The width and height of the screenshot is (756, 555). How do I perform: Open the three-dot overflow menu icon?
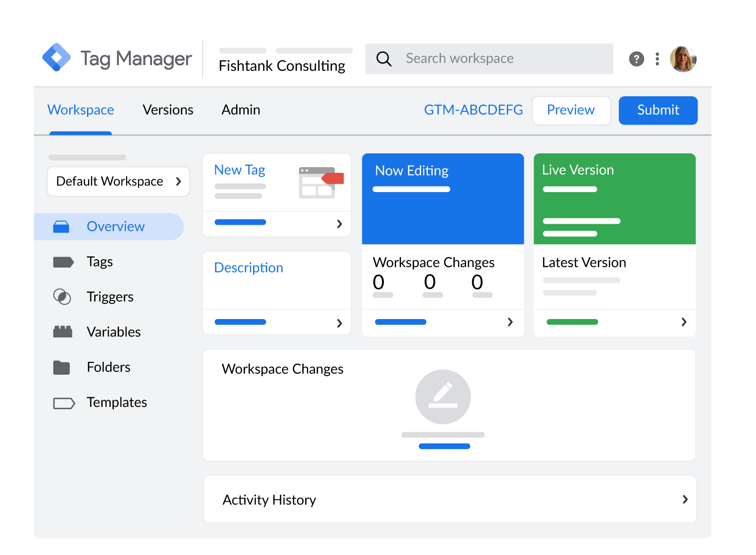pos(657,59)
